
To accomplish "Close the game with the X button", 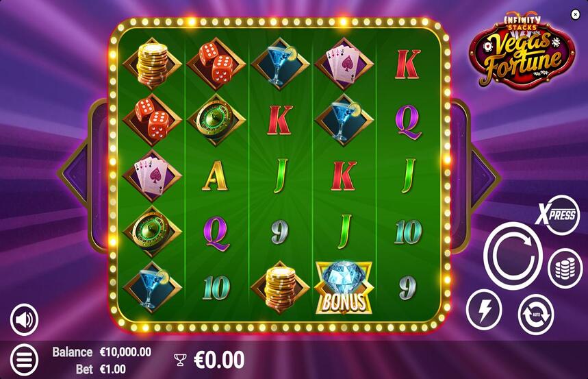I will tap(575, 14).
